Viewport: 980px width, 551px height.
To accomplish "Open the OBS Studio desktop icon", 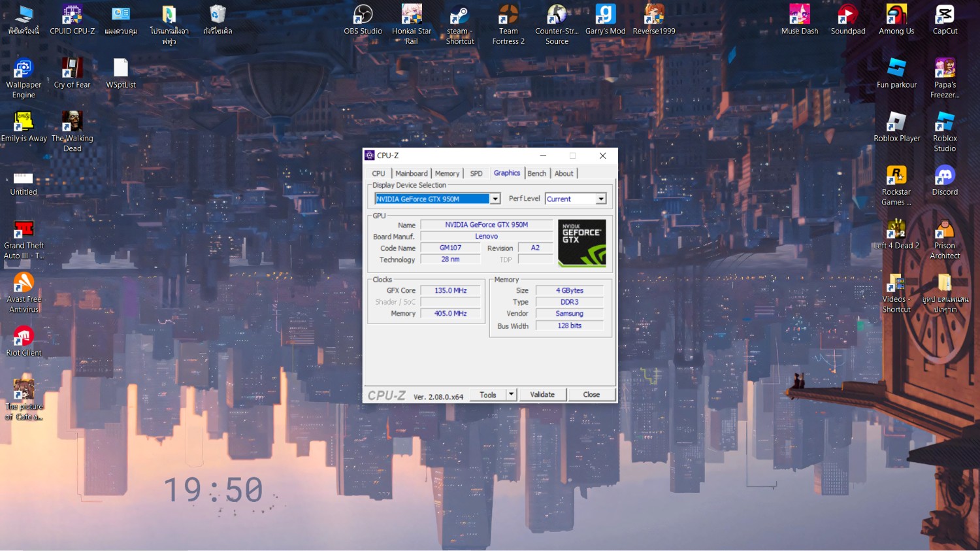I will pos(363,20).
